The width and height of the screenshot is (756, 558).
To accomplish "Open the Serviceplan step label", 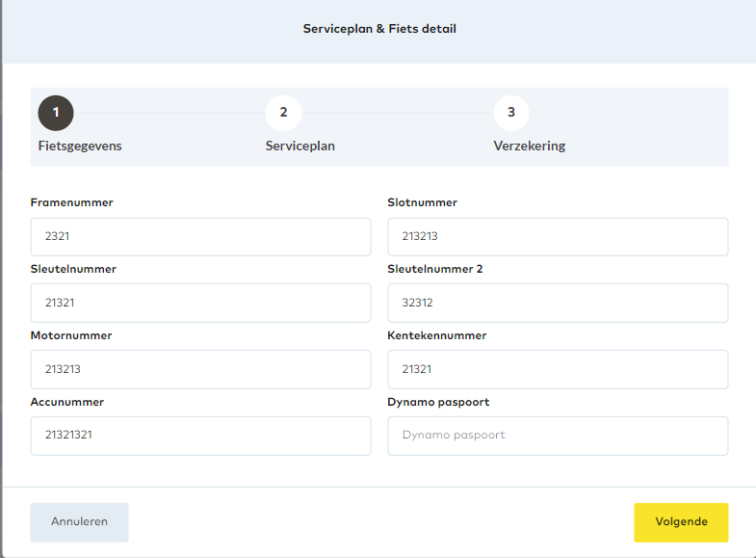I will click(x=300, y=146).
